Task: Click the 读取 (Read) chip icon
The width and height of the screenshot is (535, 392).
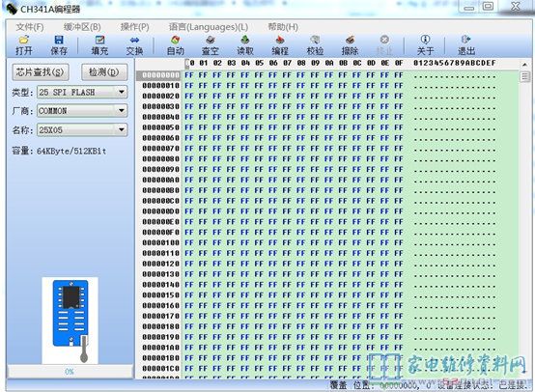Action: [x=245, y=45]
